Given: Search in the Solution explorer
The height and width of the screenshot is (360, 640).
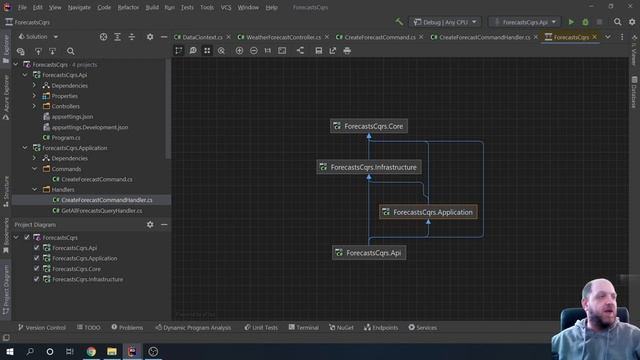Looking at the screenshot, I should click(x=71, y=51).
